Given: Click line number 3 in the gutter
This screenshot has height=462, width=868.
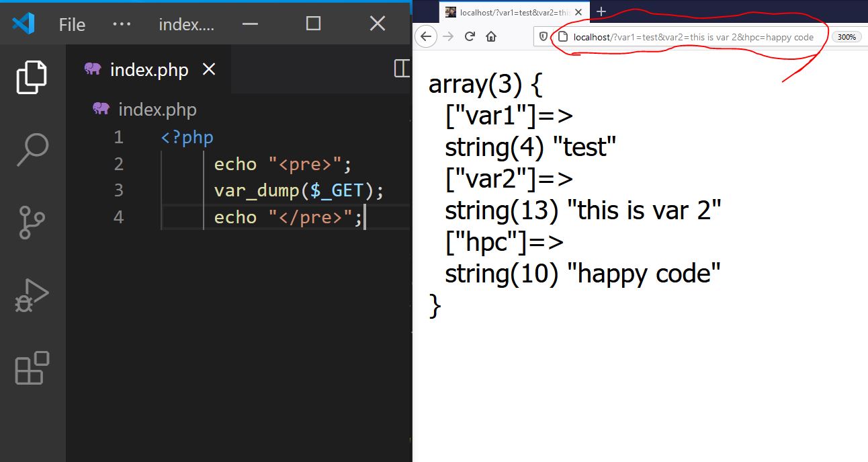Looking at the screenshot, I should (x=119, y=190).
